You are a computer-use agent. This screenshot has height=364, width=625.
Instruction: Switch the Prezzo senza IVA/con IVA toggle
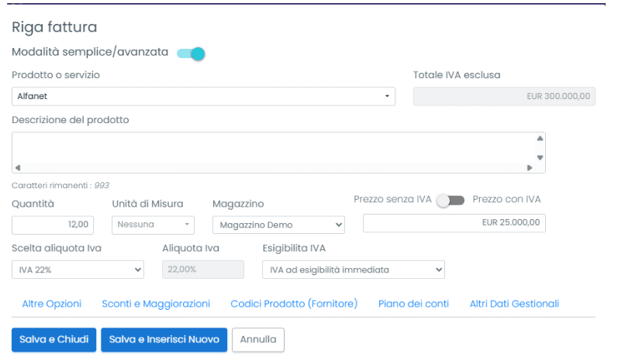[451, 201]
